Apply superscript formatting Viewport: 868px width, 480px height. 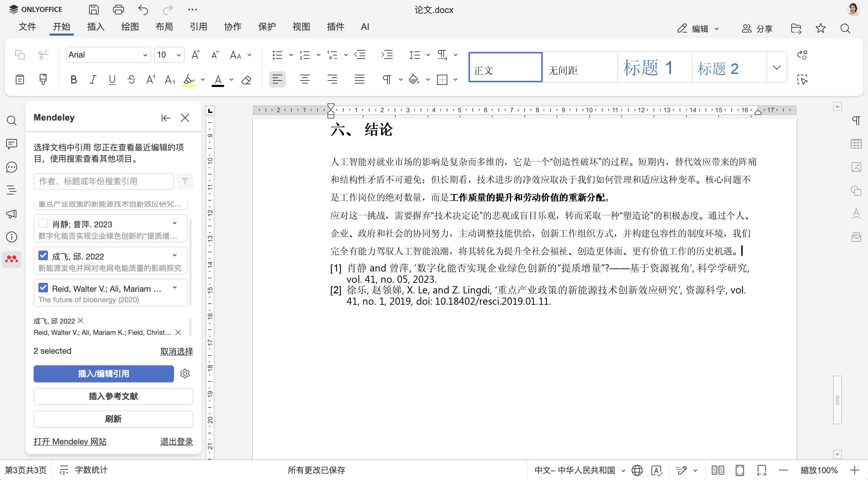click(x=151, y=80)
